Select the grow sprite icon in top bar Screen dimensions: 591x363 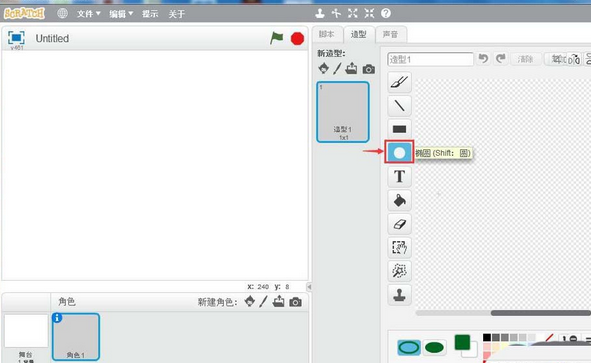353,14
